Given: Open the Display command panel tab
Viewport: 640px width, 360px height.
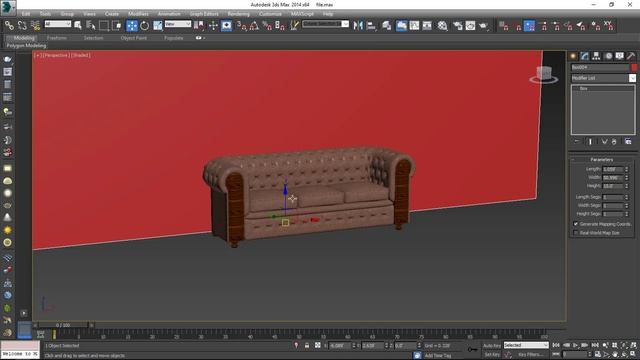Looking at the screenshot, I should [620, 56].
